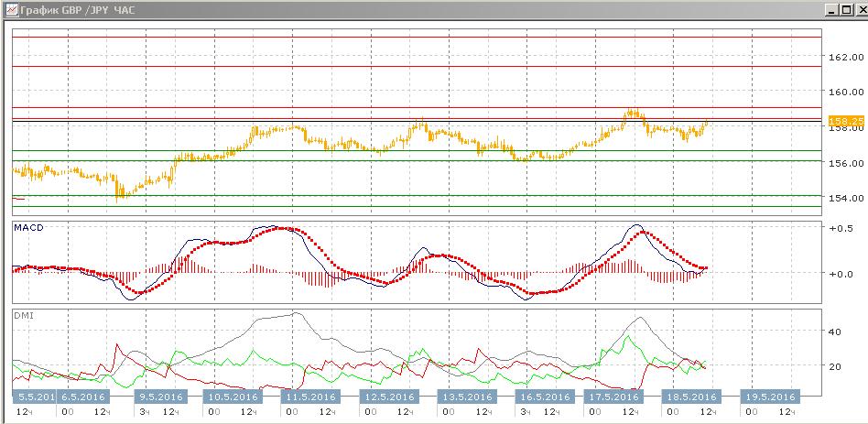Click the DMI indicator label

pos(22,314)
